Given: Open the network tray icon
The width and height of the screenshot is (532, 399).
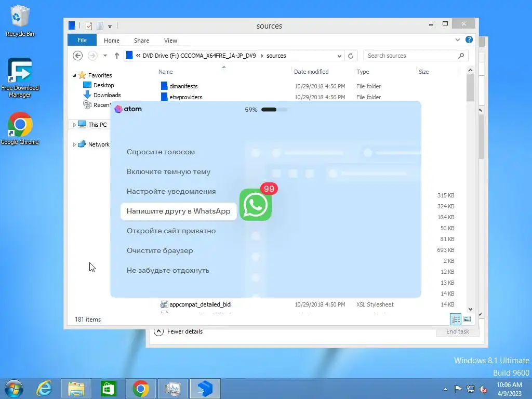Looking at the screenshot, I should (471, 389).
